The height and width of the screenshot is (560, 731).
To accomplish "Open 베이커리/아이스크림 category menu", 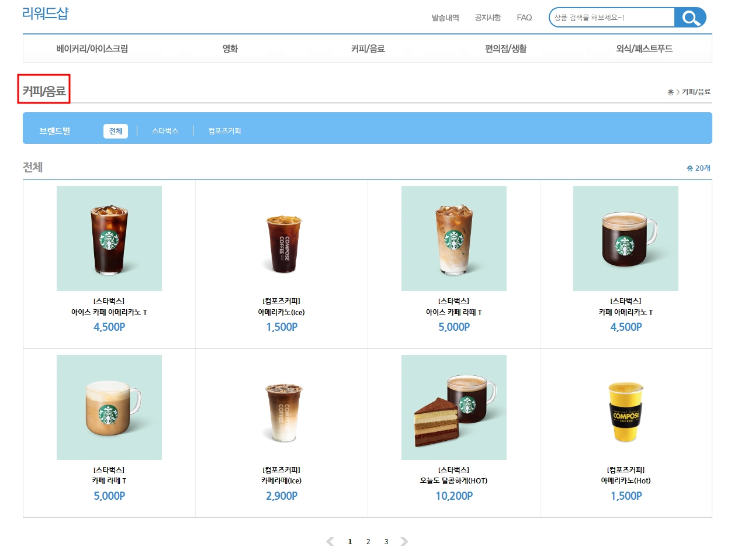I will click(x=92, y=49).
